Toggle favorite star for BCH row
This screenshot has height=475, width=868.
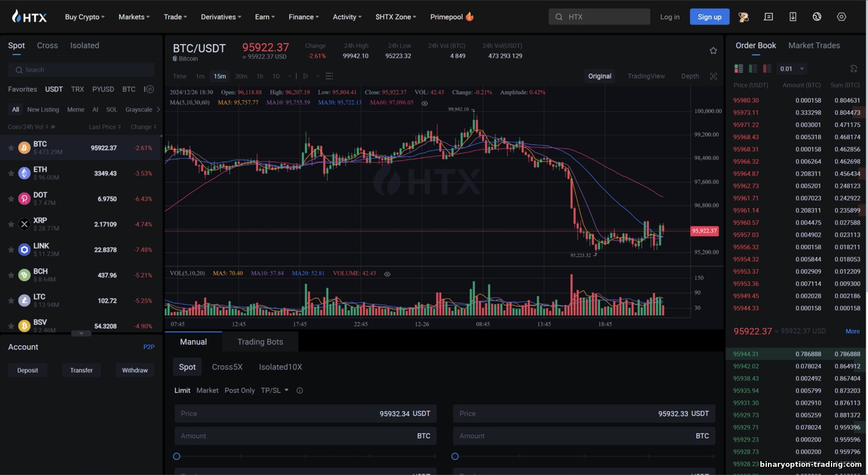click(11, 275)
